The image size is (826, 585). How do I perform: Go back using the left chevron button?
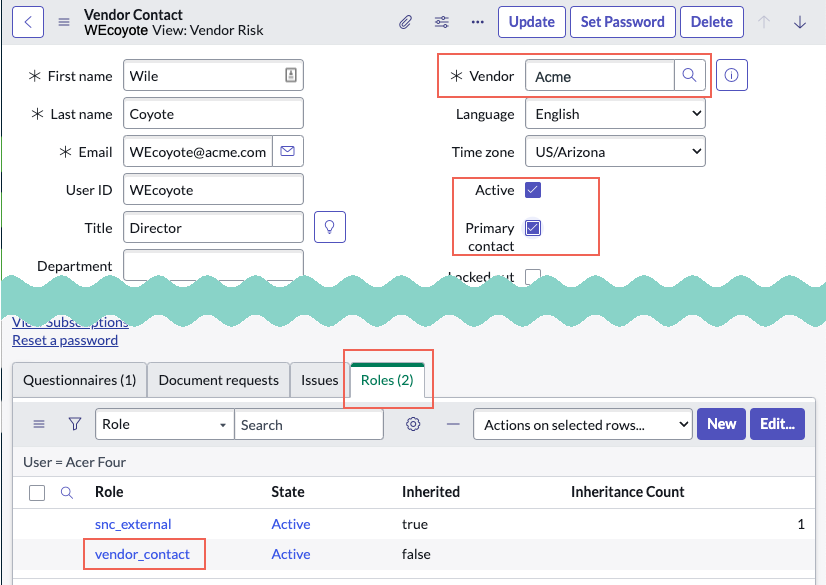pyautogui.click(x=28, y=22)
